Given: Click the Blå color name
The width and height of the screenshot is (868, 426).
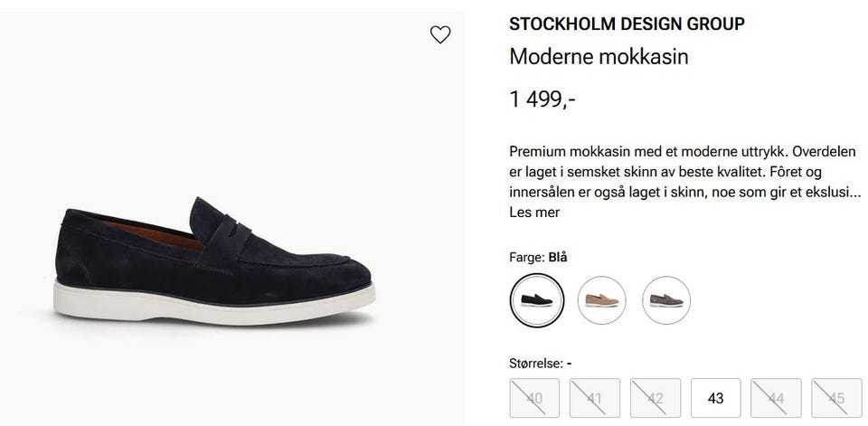Looking at the screenshot, I should [x=559, y=257].
